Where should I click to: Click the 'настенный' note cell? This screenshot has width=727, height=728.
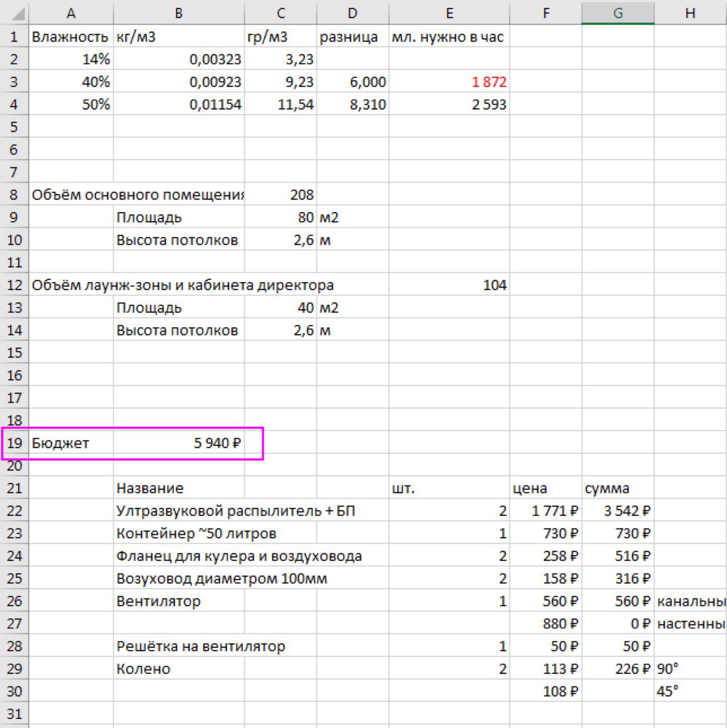[691, 624]
